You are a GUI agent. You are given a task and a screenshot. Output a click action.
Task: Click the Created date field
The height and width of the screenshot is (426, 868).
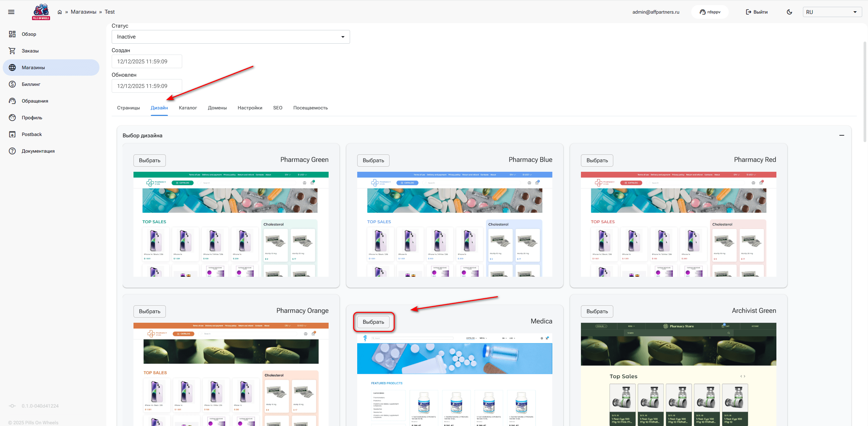click(x=147, y=61)
